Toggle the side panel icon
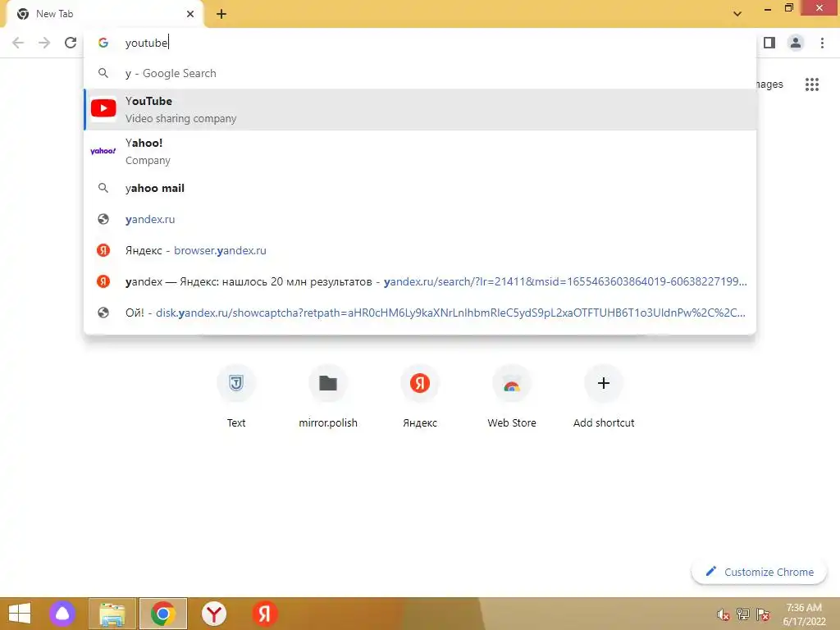Screen dimensions: 840x630 point(769,43)
